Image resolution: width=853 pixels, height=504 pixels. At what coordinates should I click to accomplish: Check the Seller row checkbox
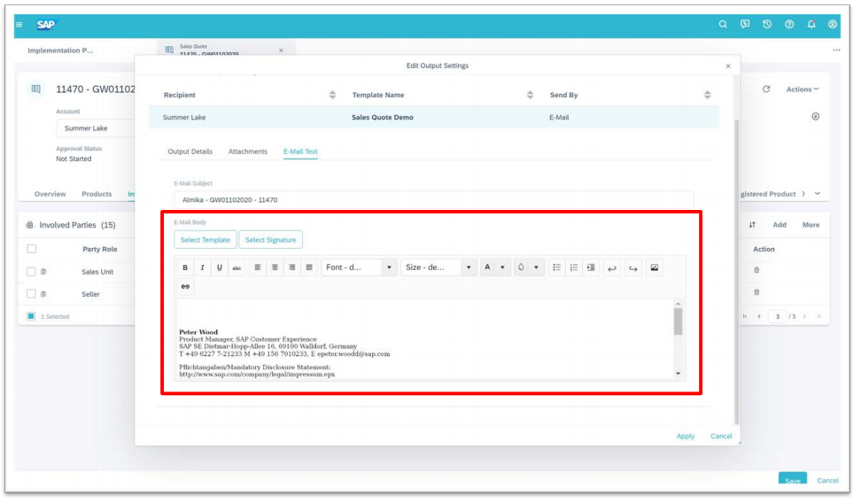32,294
